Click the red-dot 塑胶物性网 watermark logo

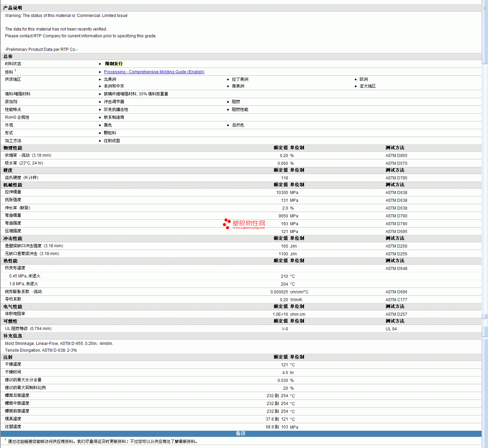(x=244, y=224)
